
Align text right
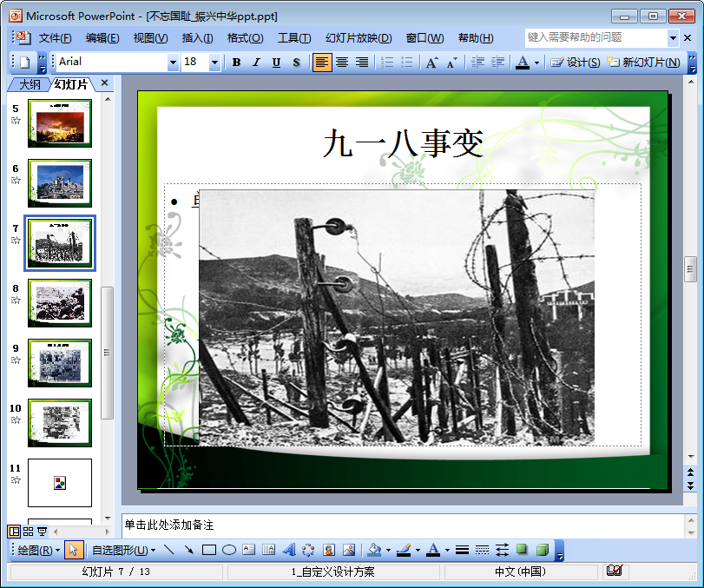(x=362, y=63)
